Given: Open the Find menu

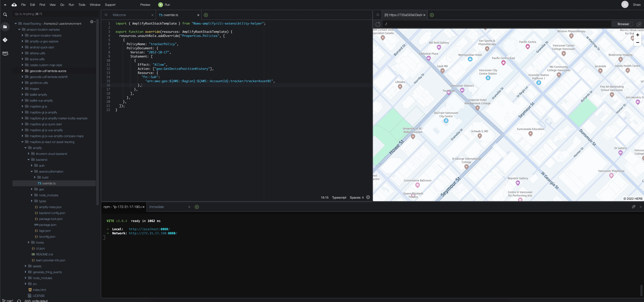Looking at the screenshot, I should coord(42,5).
